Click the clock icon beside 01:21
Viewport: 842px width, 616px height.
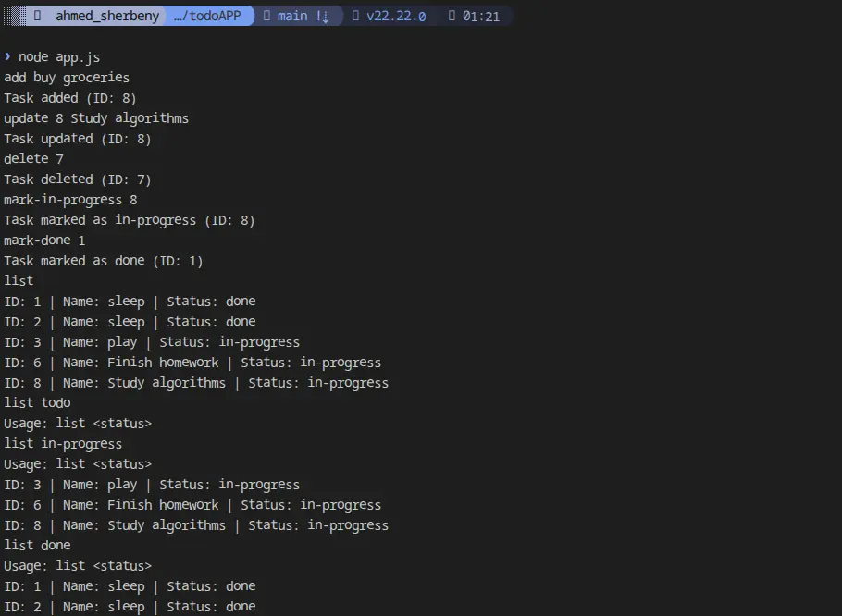pyautogui.click(x=452, y=16)
